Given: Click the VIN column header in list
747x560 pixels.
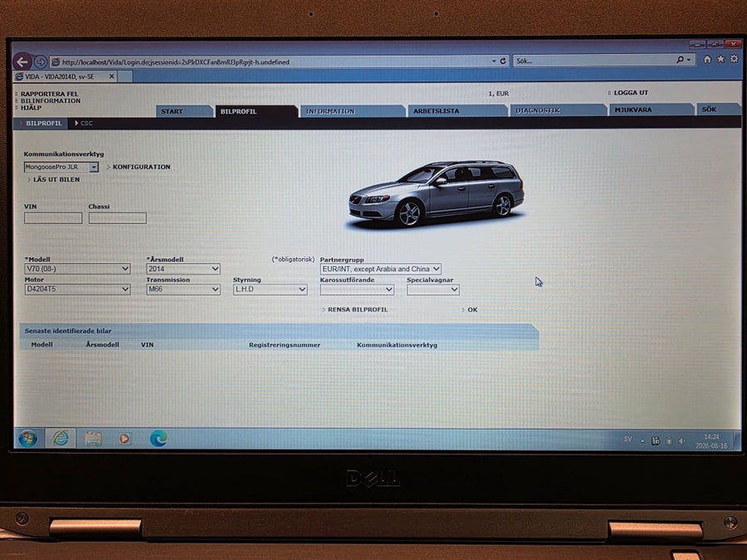Looking at the screenshot, I should pos(147,345).
